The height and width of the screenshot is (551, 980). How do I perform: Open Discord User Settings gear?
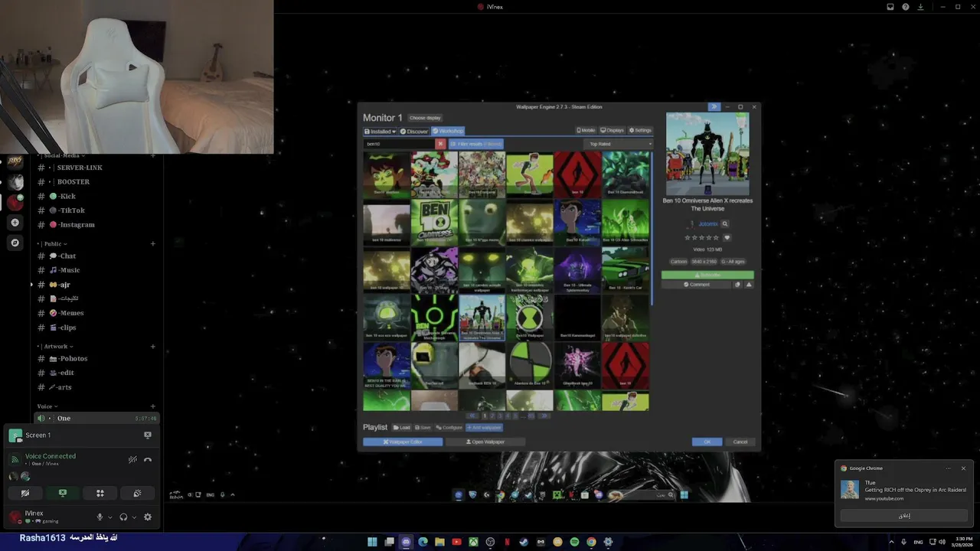coord(148,517)
